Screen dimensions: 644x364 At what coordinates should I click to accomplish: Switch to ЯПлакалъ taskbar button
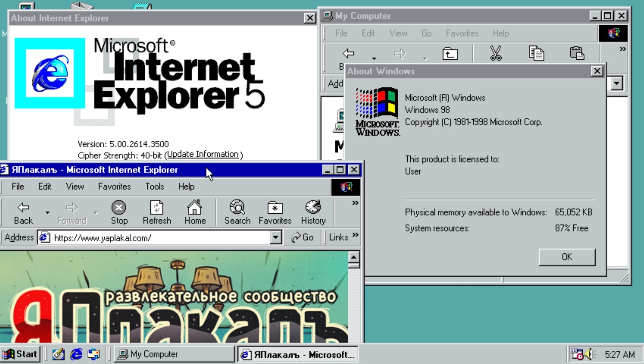coord(298,354)
